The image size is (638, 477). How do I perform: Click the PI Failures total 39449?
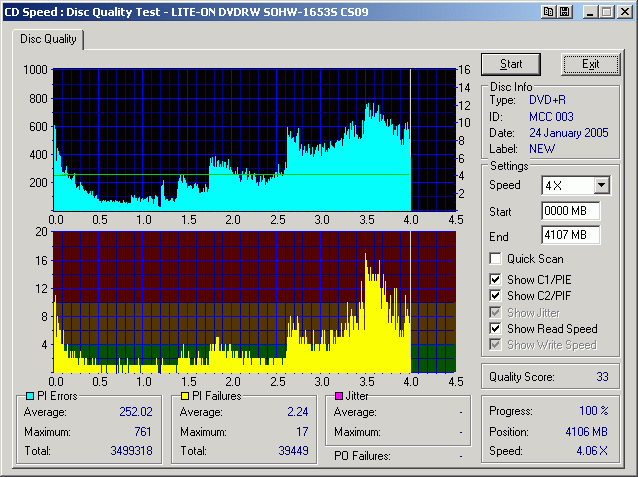(x=293, y=451)
